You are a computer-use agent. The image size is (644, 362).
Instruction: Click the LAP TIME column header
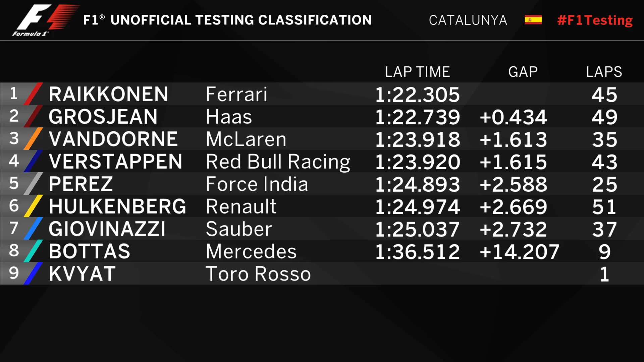417,72
